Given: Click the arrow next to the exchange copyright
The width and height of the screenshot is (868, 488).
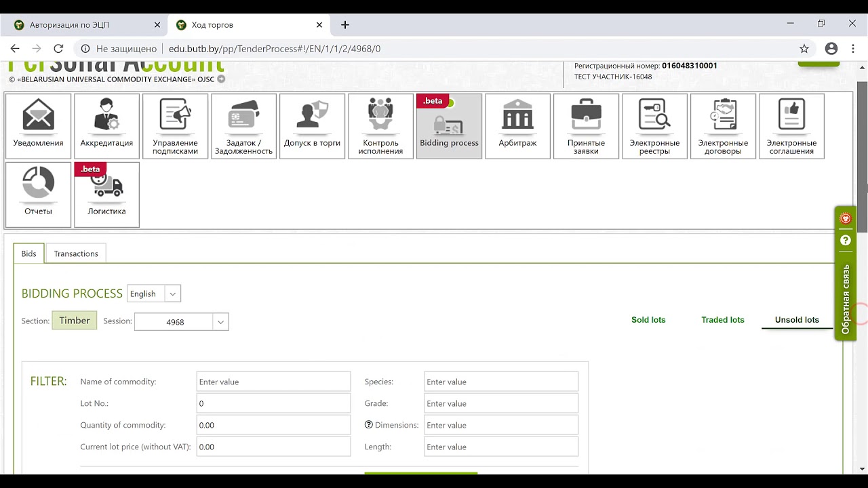Looking at the screenshot, I should point(221,79).
